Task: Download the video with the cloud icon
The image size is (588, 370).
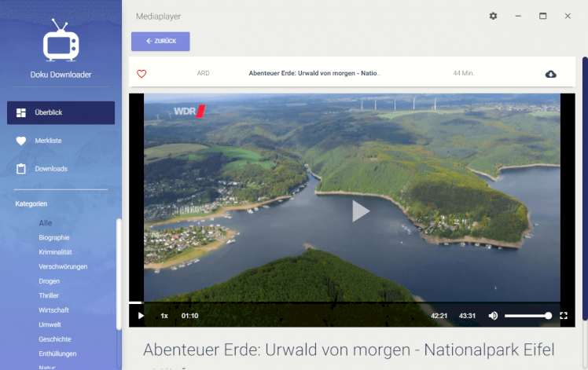Action: pos(550,74)
